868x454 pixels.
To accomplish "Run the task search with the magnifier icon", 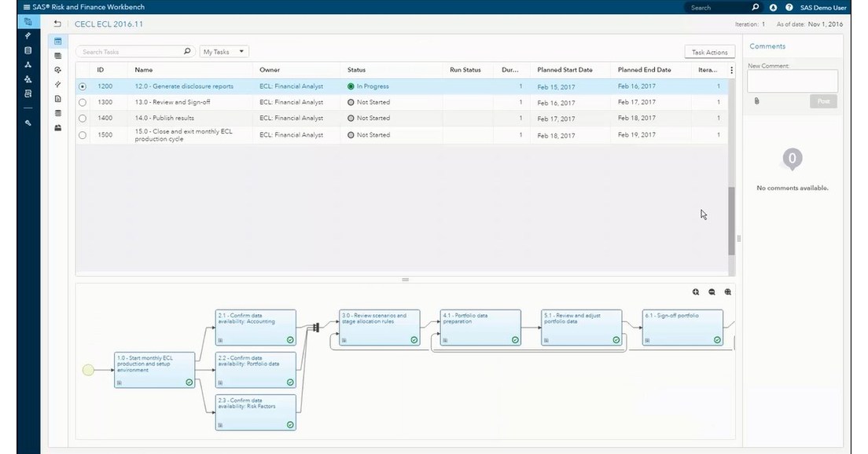I will pos(186,49).
